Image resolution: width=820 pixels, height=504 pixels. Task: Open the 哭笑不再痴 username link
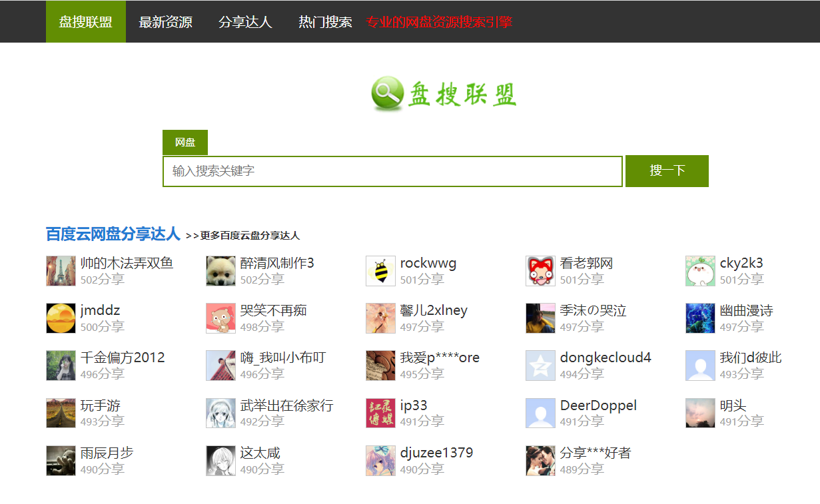point(273,310)
